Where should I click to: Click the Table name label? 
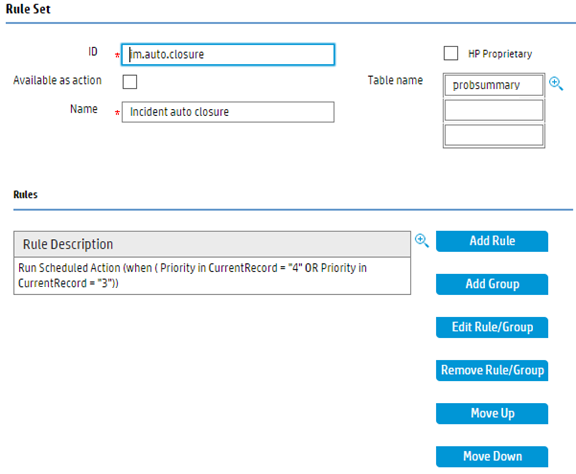395,80
